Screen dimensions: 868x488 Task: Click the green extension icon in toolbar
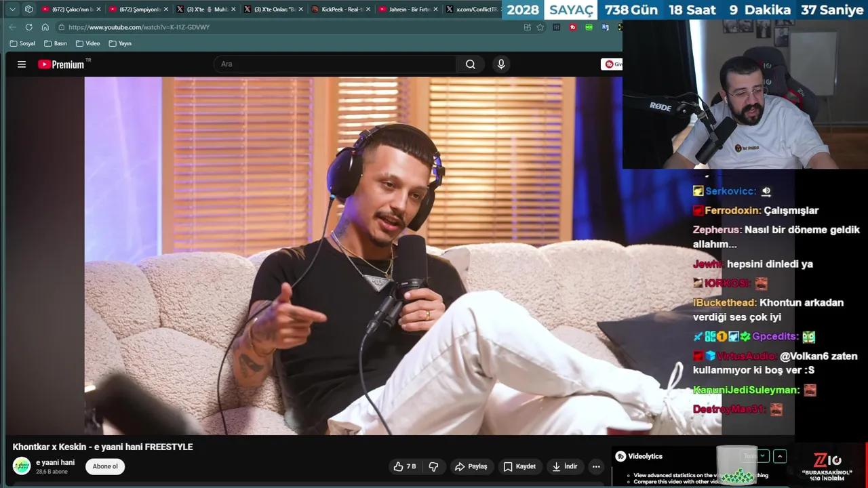pos(589,27)
